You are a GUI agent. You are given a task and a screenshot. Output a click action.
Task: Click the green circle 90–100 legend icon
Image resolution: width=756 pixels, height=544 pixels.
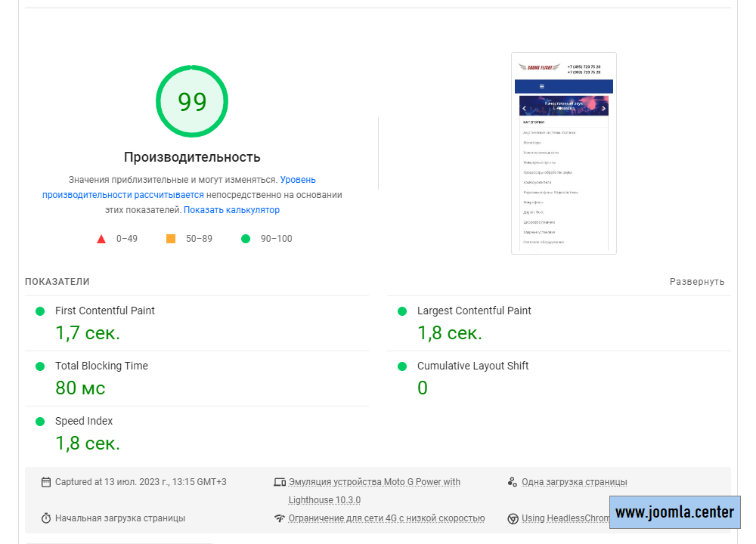tap(245, 239)
